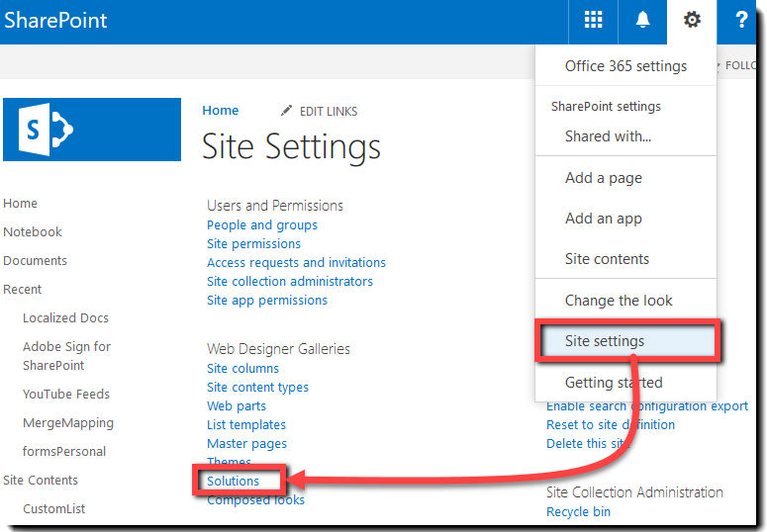Open CustomList in navigation
Screen dimensions: 767x532
53,509
